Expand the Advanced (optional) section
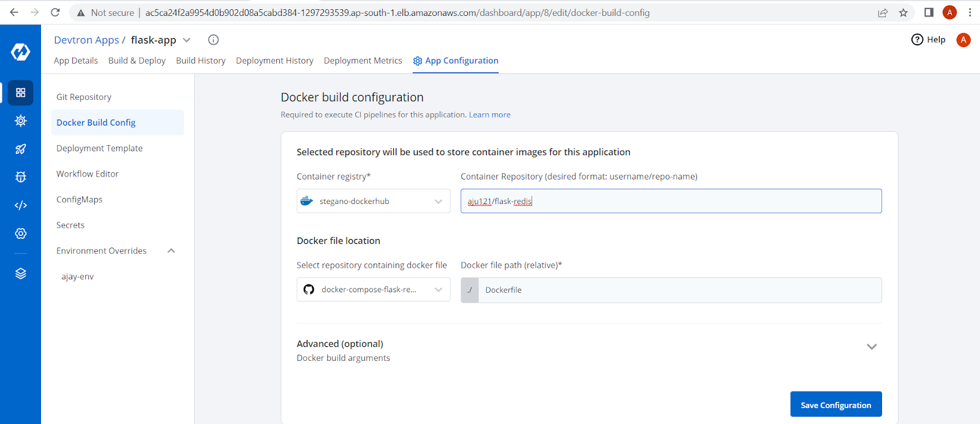 tap(872, 347)
